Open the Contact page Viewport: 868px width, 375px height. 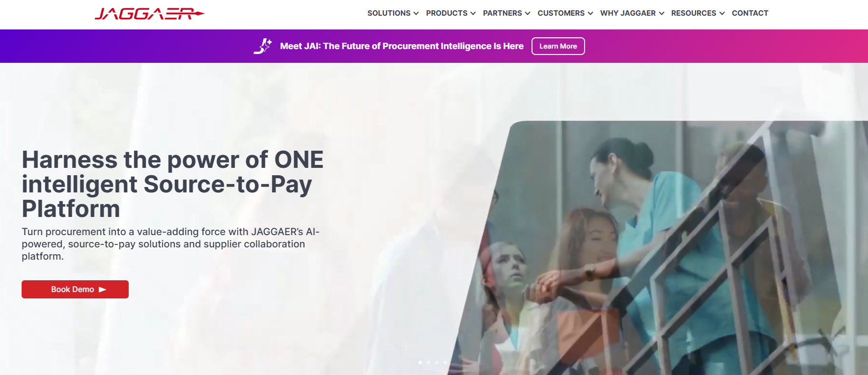(750, 13)
